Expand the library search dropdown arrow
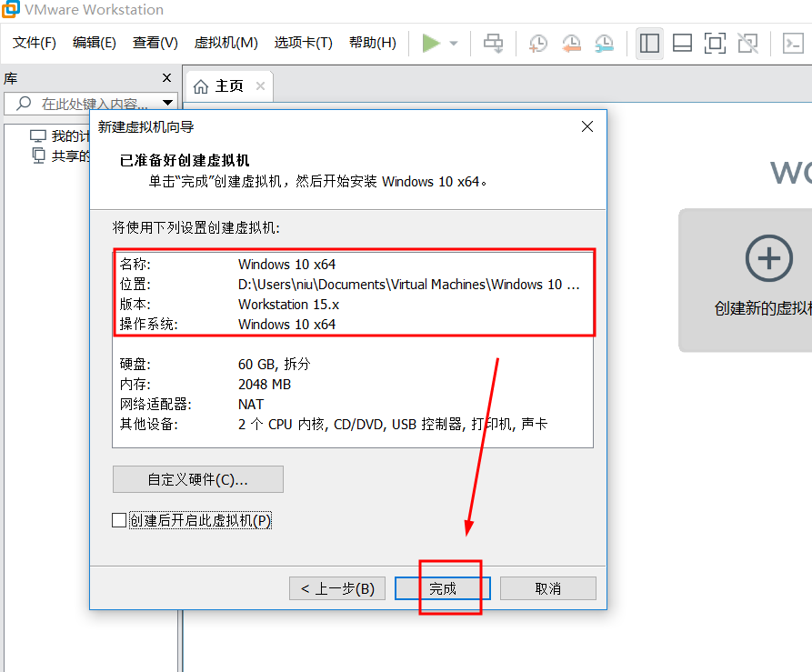This screenshot has height=672, width=812. (x=167, y=103)
